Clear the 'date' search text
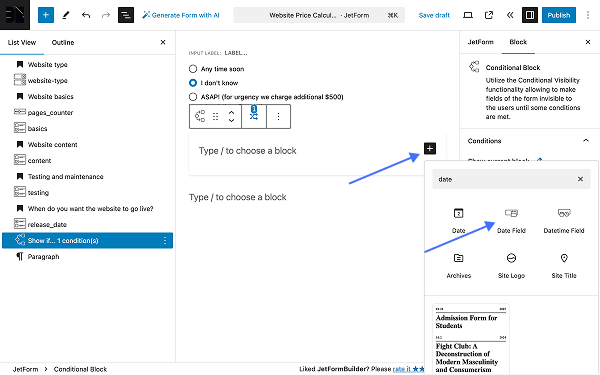 point(580,179)
